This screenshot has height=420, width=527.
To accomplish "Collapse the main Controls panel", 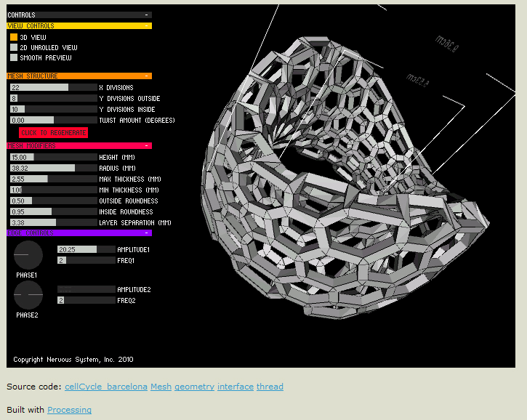I will click(x=146, y=15).
